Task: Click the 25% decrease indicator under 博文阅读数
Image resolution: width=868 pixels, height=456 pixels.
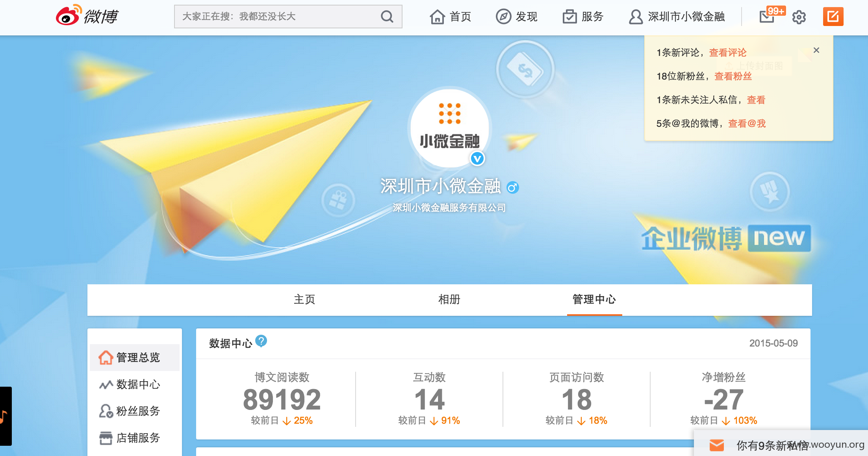Action: pyautogui.click(x=298, y=421)
